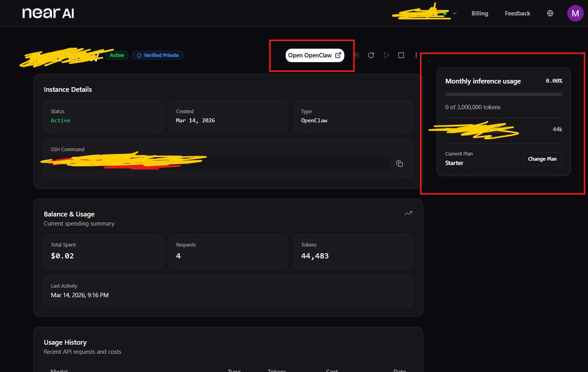The image size is (588, 372).
Task: Click the Change Plan button
Action: [542, 159]
